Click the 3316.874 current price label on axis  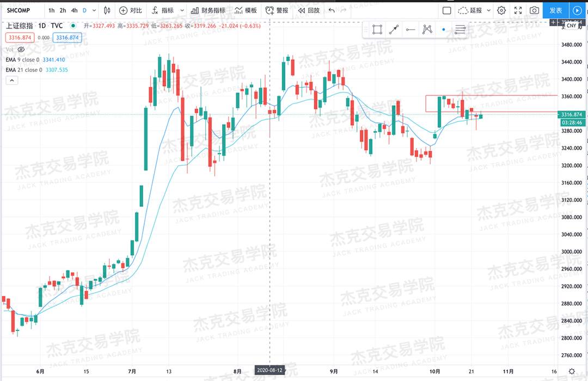point(572,114)
